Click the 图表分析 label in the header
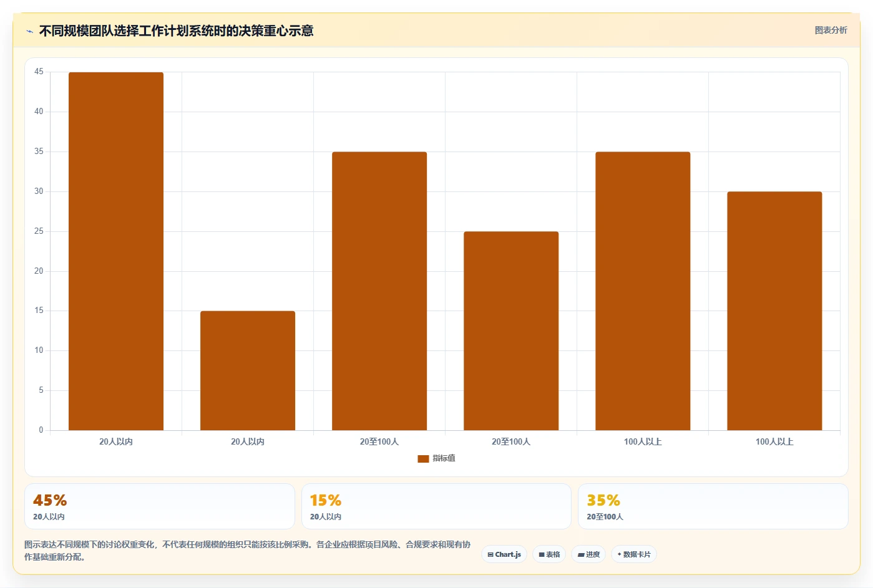The image size is (873, 588). 831,30
